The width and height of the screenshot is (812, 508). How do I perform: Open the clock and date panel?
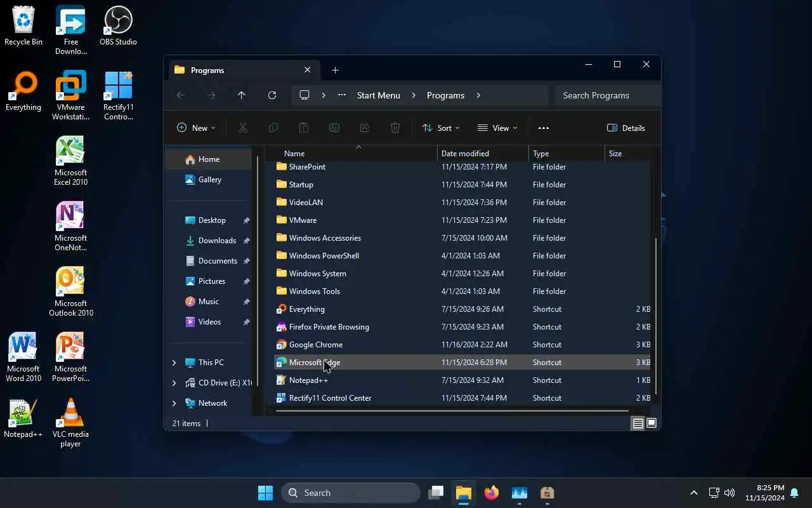click(x=765, y=493)
